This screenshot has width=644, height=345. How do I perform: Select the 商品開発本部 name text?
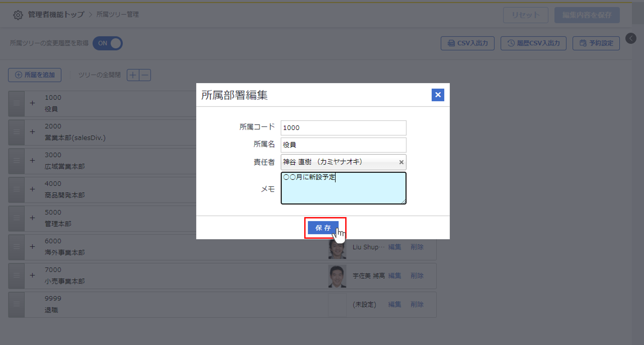(65, 195)
